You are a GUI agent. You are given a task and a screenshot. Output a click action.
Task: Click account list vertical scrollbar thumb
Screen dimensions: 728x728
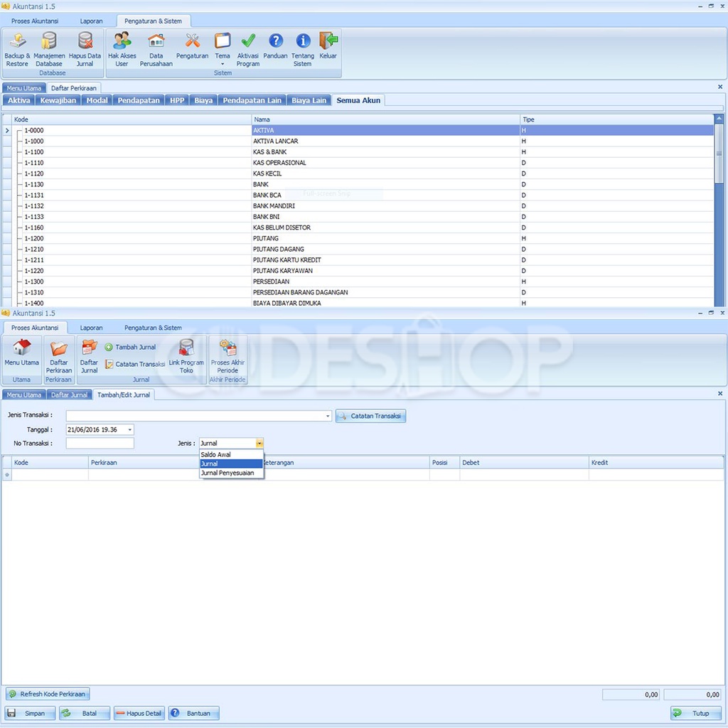(x=719, y=154)
